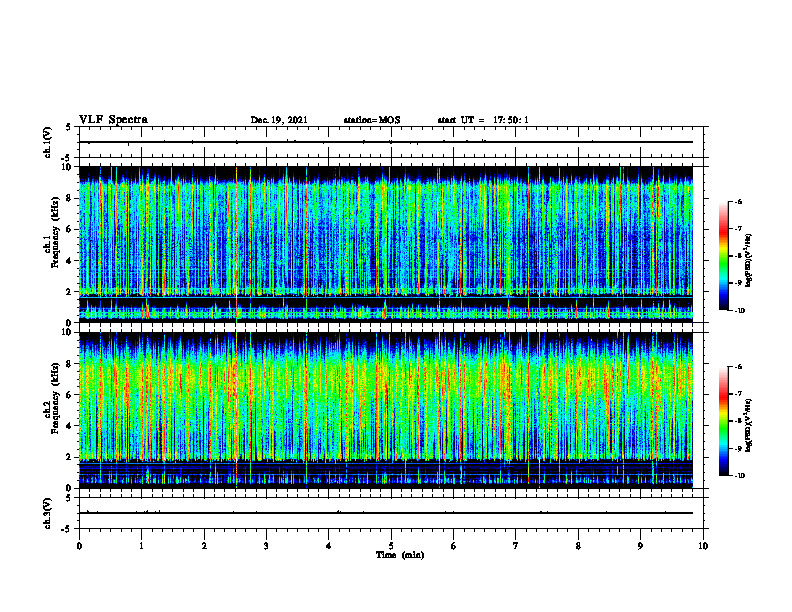Click the "3" tick on the time axis
This screenshot has height=612, width=792.
pyautogui.click(x=266, y=546)
